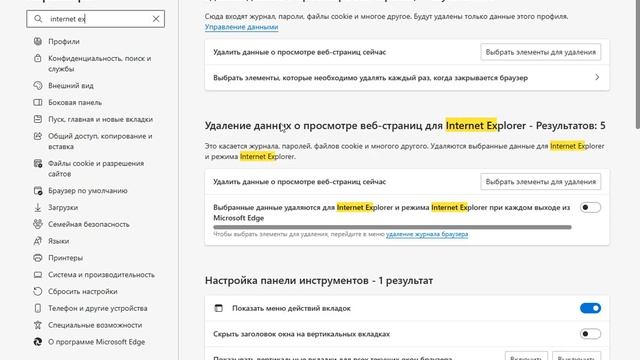Open Языки settings page
This screenshot has height=360, width=640.
point(58,241)
